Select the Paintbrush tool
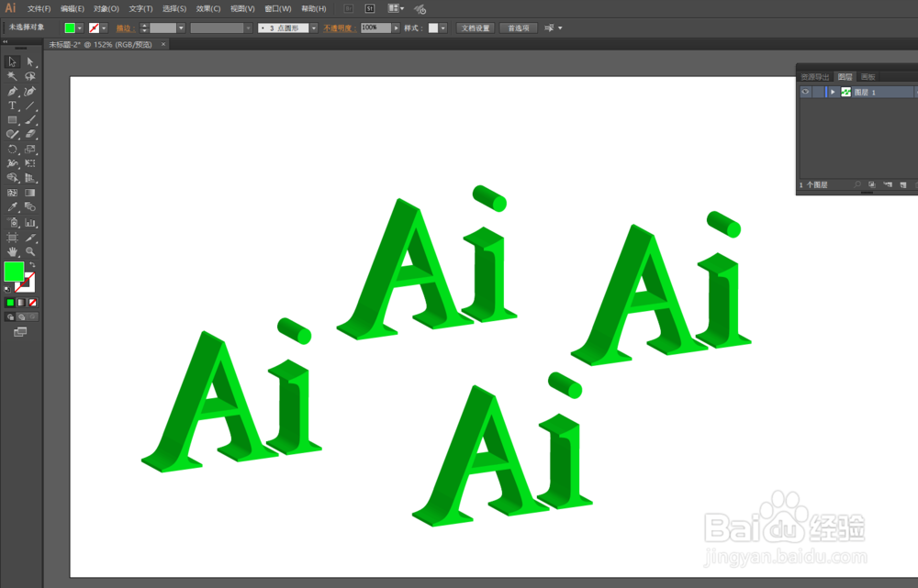 [30, 120]
